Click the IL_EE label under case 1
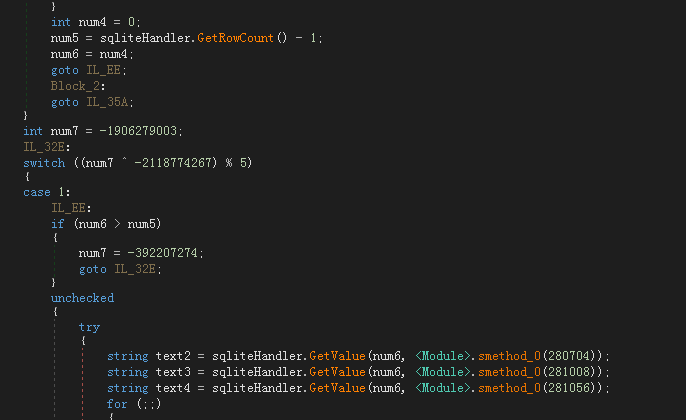This screenshot has height=420, width=686. pyautogui.click(x=68, y=208)
